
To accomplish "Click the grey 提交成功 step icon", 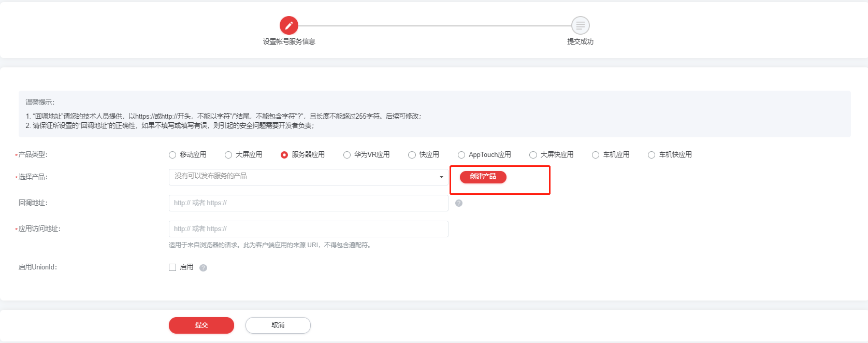I will coord(580,25).
